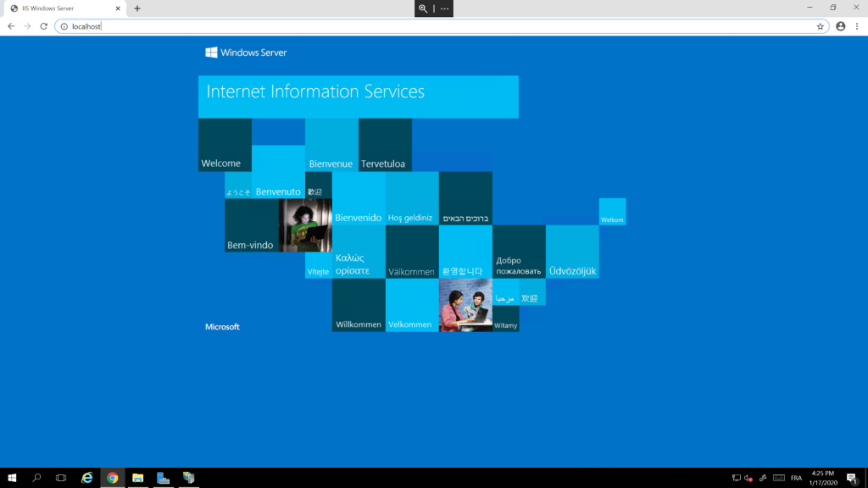The width and height of the screenshot is (868, 488).
Task: Click the photo of person in green shirt
Action: [x=305, y=225]
